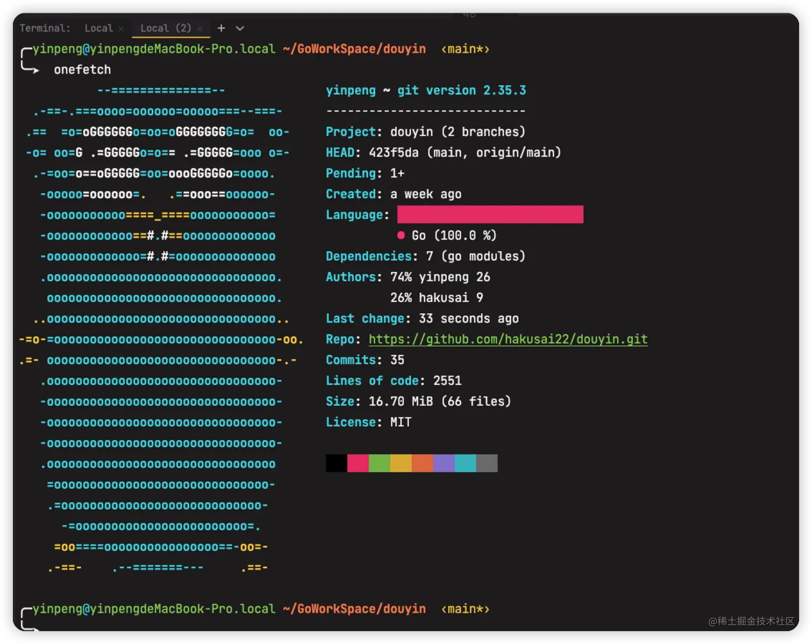Select the gray color swatch in palette
The image size is (812, 644).
(487, 463)
